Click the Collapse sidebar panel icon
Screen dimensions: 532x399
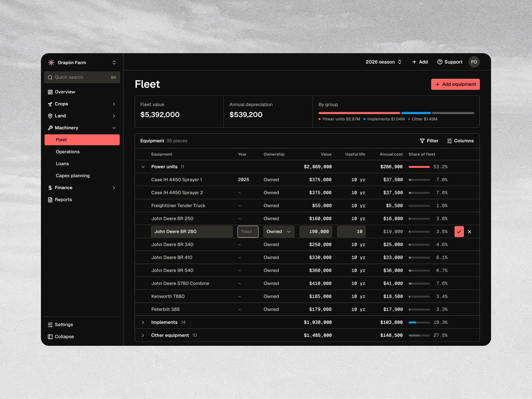click(50, 337)
